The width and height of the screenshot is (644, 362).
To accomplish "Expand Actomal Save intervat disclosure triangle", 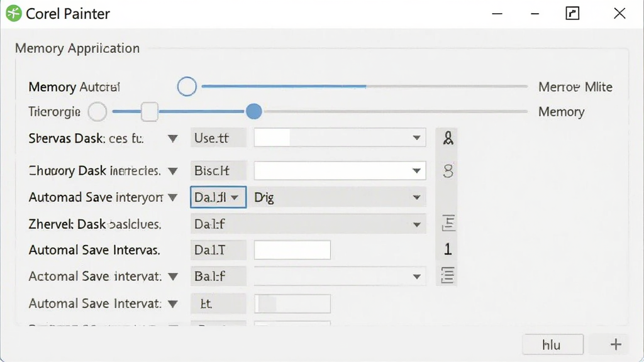I will [173, 277].
